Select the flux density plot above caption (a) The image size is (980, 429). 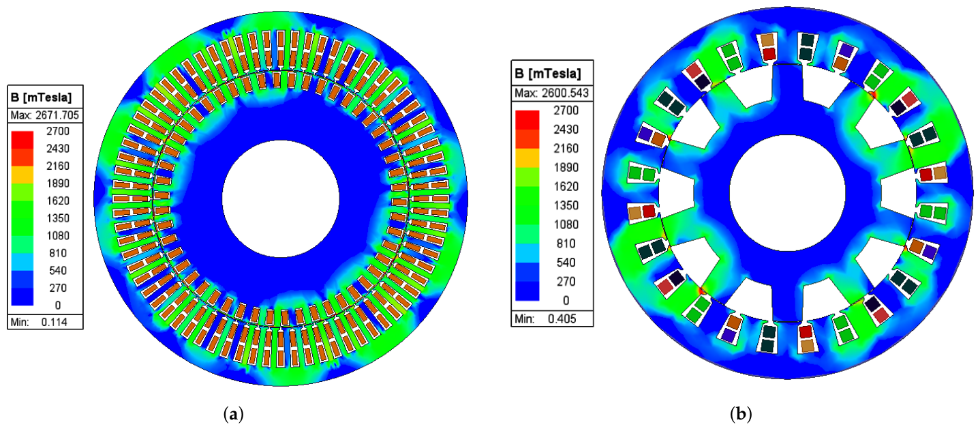pyautogui.click(x=280, y=198)
